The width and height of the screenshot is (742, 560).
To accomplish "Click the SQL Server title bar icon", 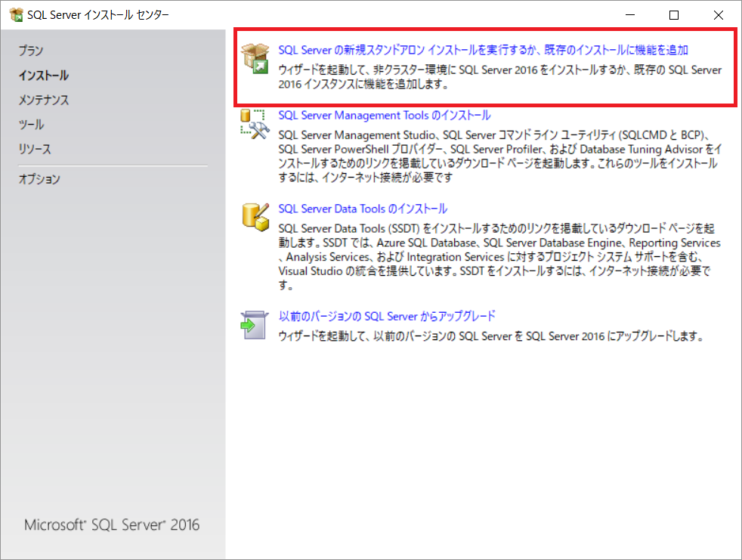I will (16, 14).
